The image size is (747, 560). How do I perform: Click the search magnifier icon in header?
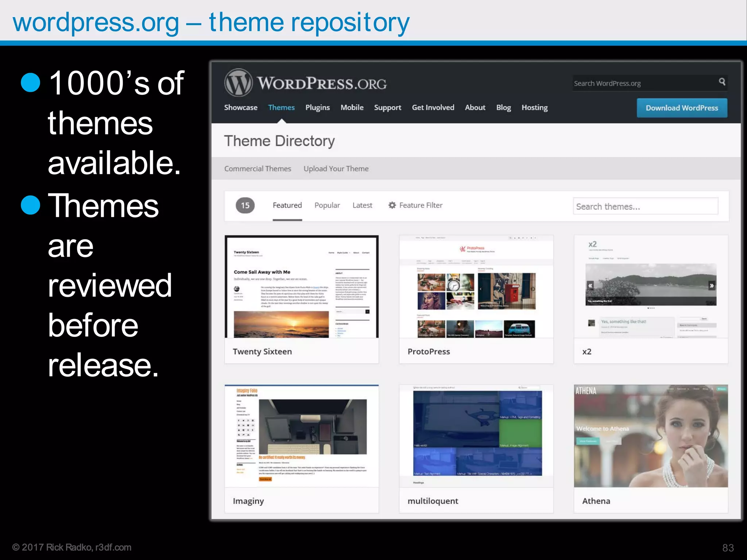[x=722, y=82]
